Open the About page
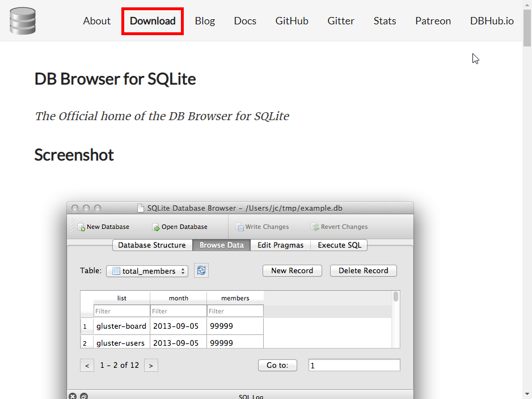This screenshot has width=532, height=399. (96, 21)
